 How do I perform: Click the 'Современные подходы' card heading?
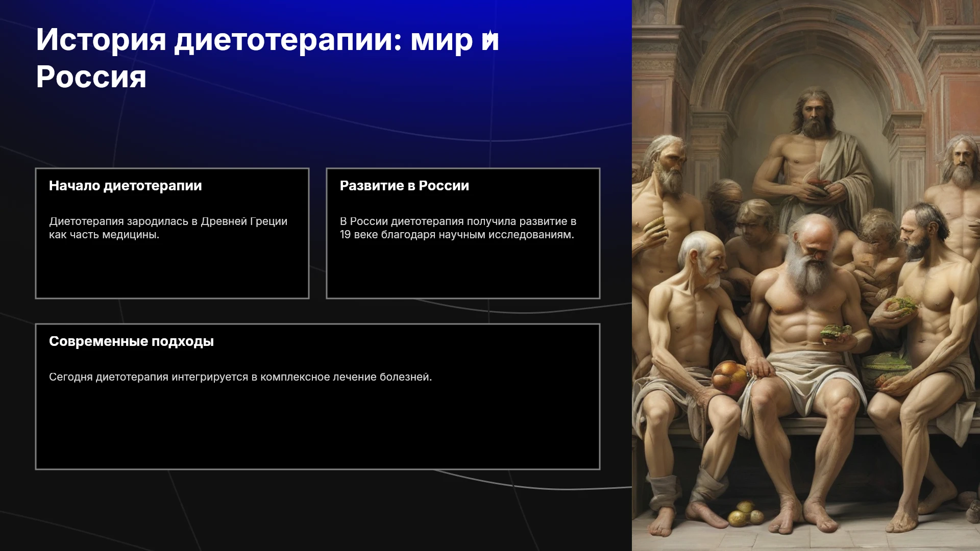[x=131, y=341]
